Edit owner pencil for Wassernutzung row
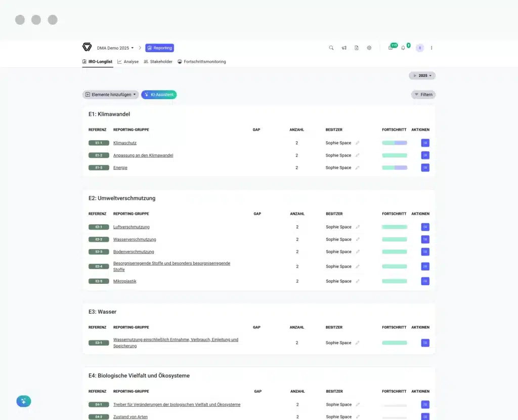The image size is (518, 420). pyautogui.click(x=358, y=343)
